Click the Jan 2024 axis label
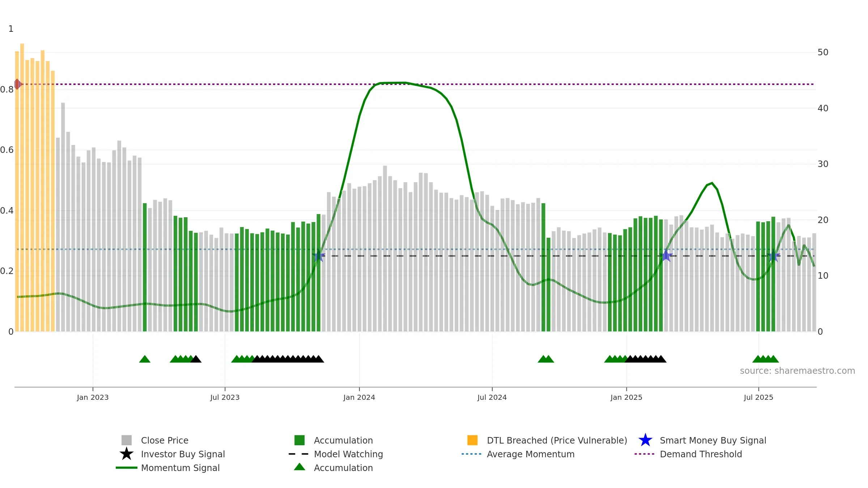Image resolution: width=868 pixels, height=488 pixels. tap(359, 398)
